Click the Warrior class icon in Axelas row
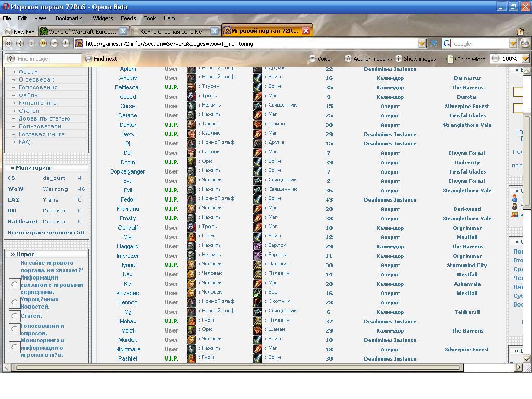 pos(258,78)
